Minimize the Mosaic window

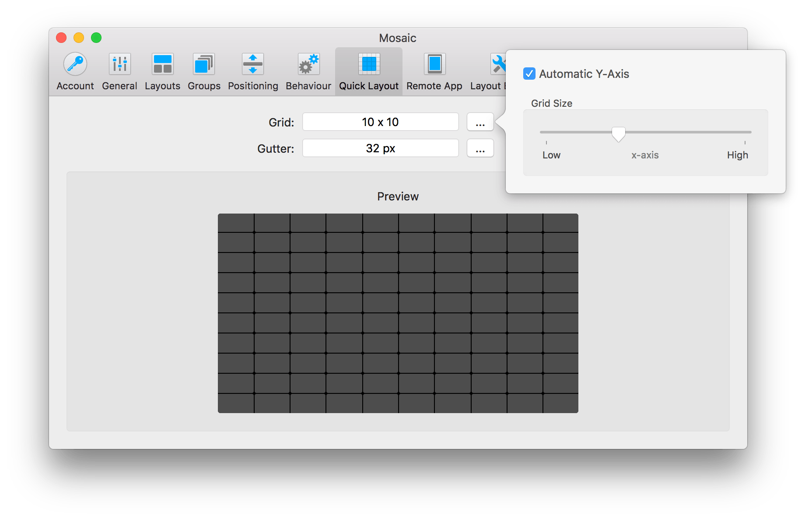point(79,38)
